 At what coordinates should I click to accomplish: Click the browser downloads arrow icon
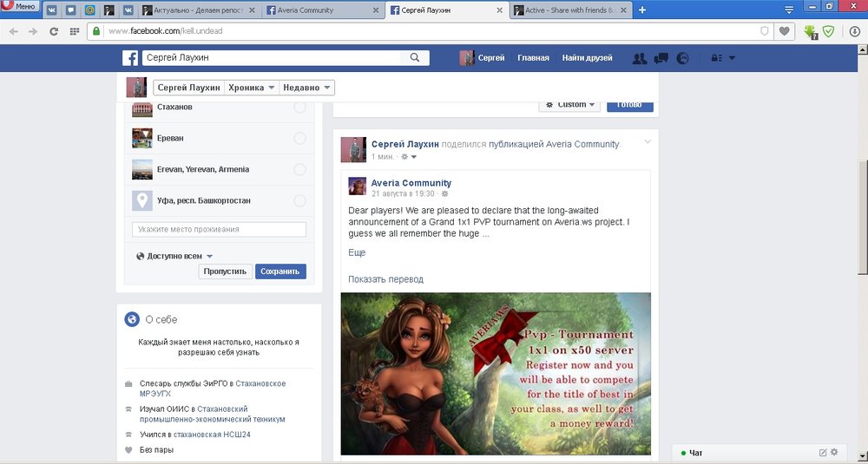click(854, 31)
